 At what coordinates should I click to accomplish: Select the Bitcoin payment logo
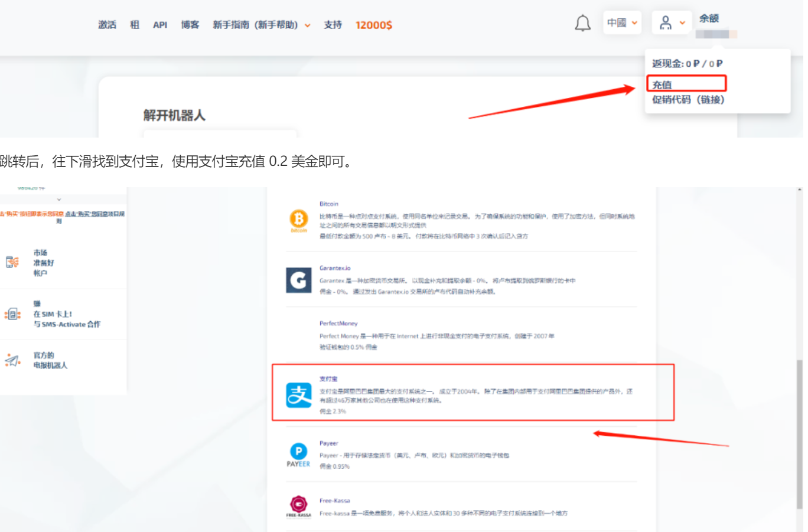299,220
